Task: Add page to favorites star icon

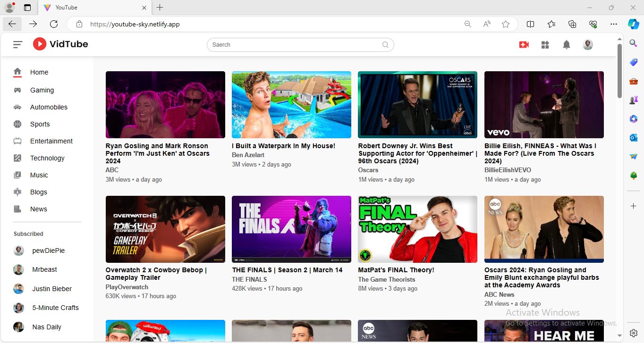Action: [x=506, y=24]
